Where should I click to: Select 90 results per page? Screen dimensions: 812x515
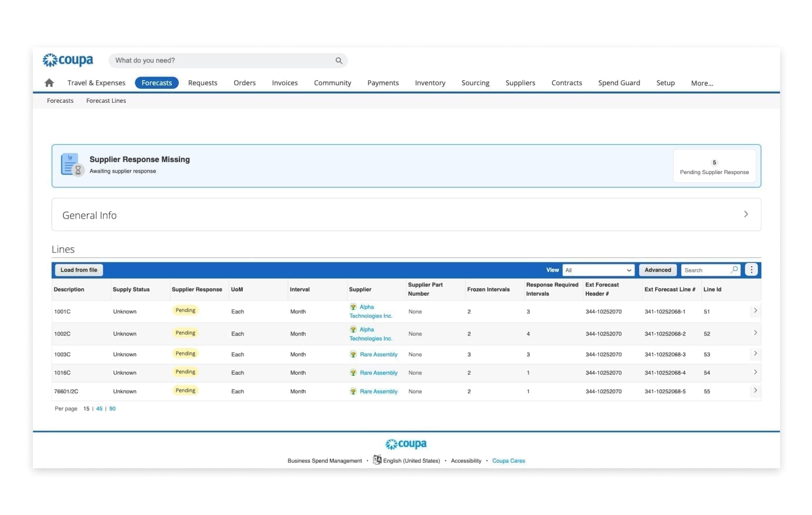(x=112, y=408)
